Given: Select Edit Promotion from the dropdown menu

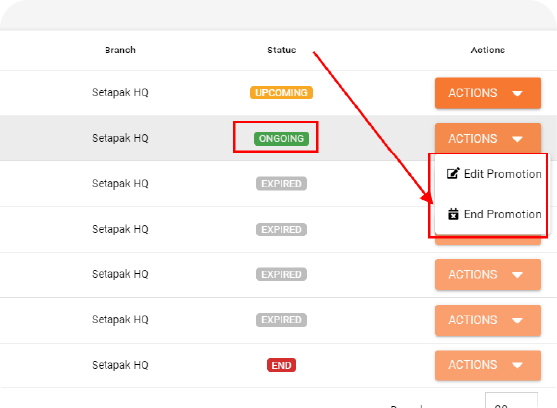Looking at the screenshot, I should [x=494, y=174].
